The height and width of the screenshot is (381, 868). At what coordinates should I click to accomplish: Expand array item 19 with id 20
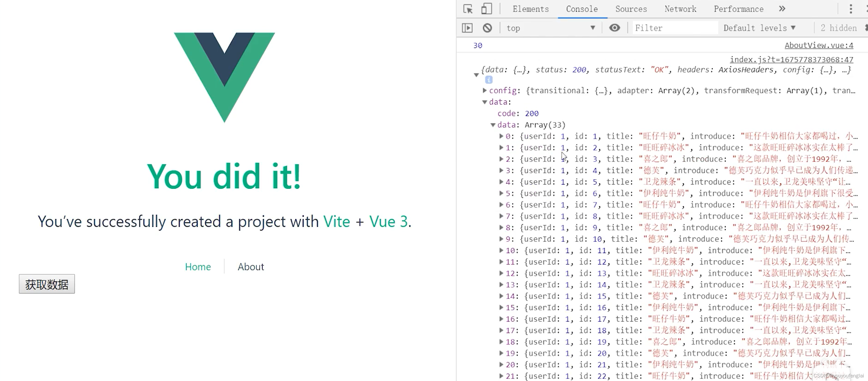coord(501,353)
